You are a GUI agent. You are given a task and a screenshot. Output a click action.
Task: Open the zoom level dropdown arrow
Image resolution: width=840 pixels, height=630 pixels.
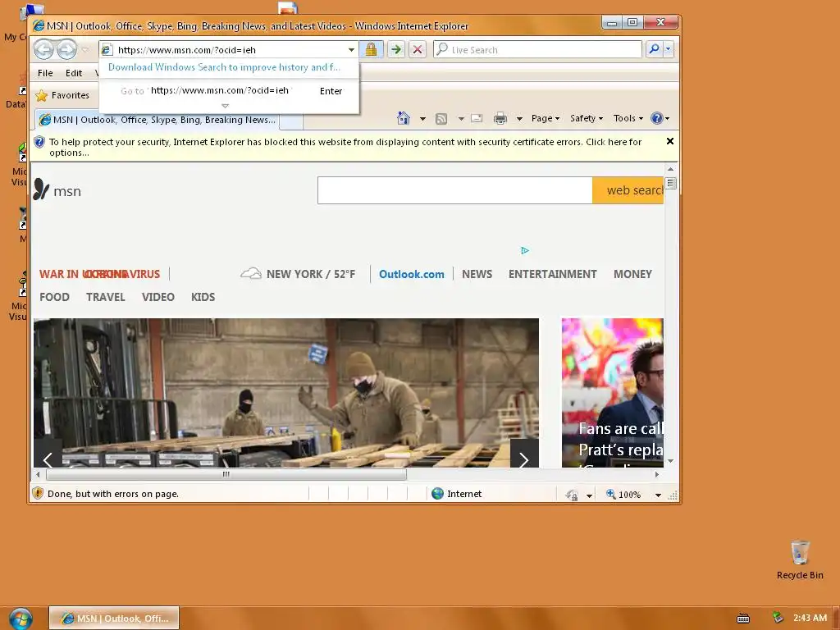click(658, 495)
